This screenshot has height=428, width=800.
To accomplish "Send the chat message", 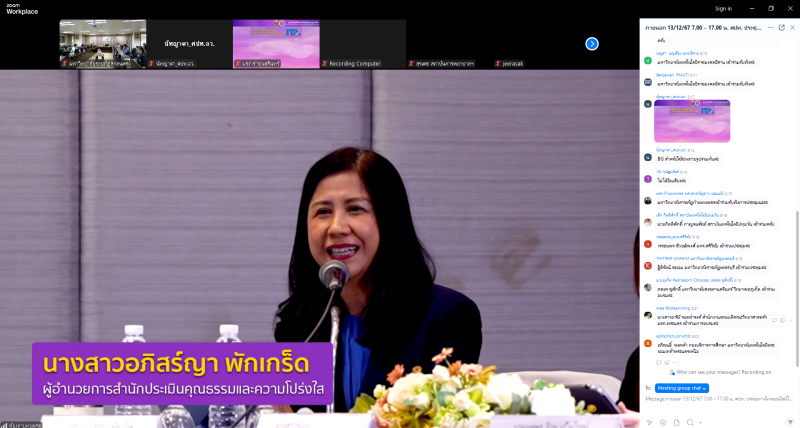I will (x=788, y=421).
